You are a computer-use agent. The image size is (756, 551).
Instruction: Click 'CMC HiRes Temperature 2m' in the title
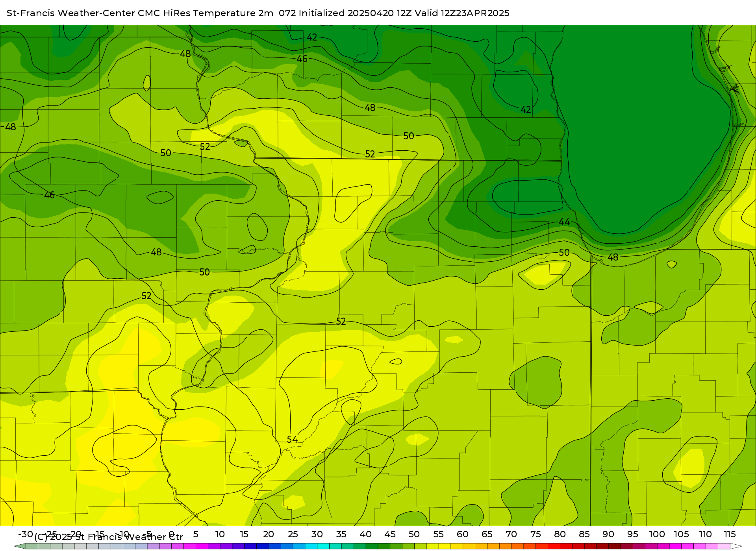[x=206, y=13]
